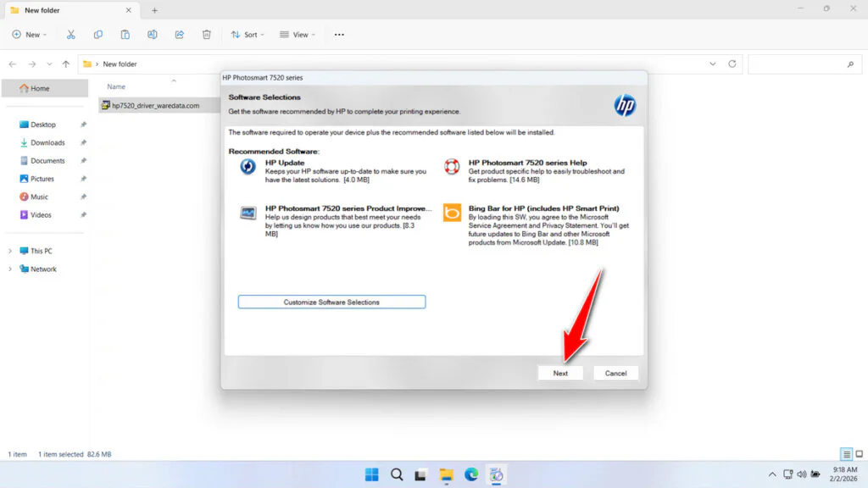Open the View menu in File Explorer
868x488 pixels.
298,34
